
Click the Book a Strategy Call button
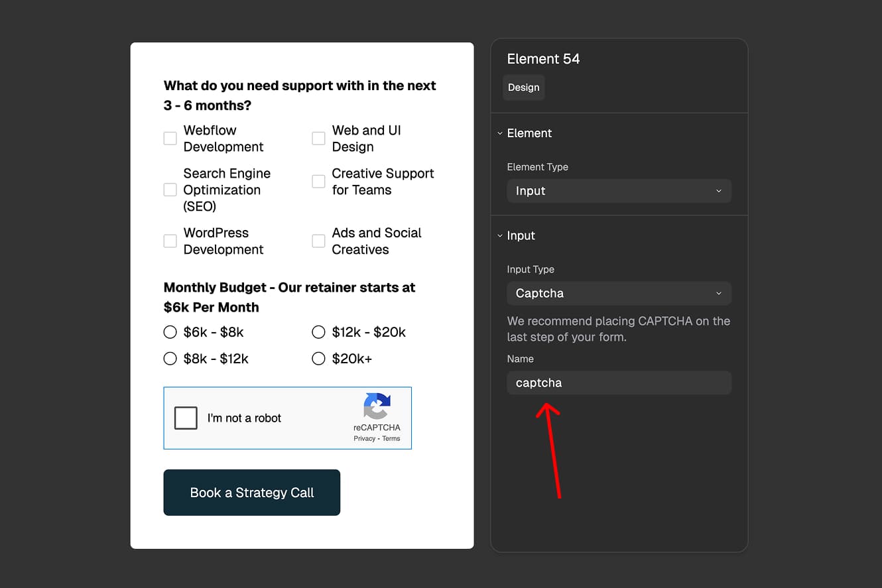pyautogui.click(x=251, y=493)
